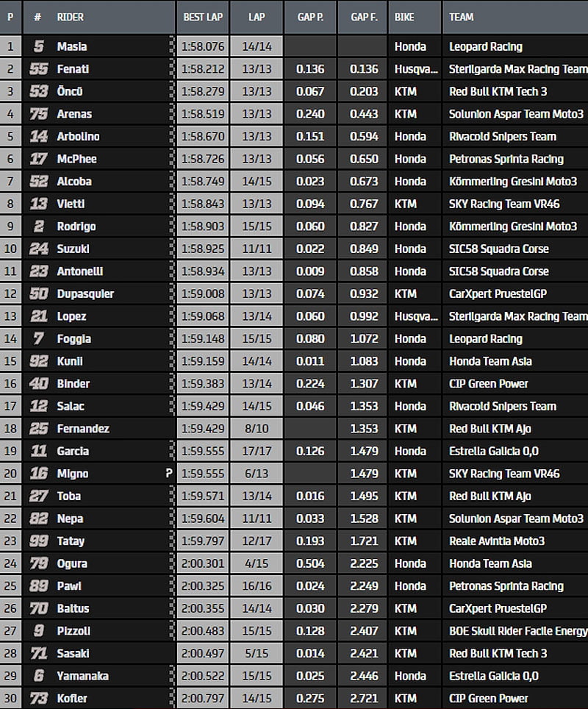588x709 pixels.
Task: Select the TEAM column header
Action: (x=462, y=17)
